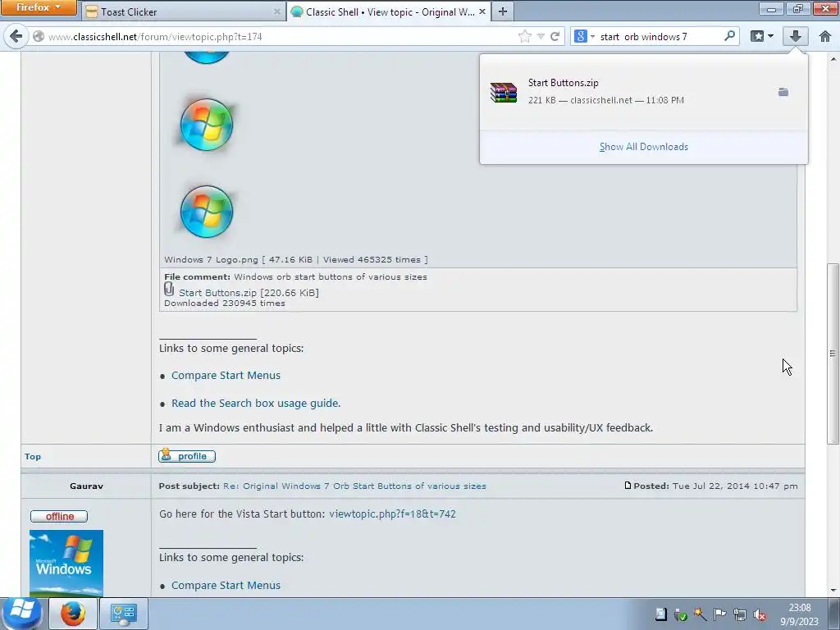
Task: Go to the Firefox Home page icon
Action: 825,36
